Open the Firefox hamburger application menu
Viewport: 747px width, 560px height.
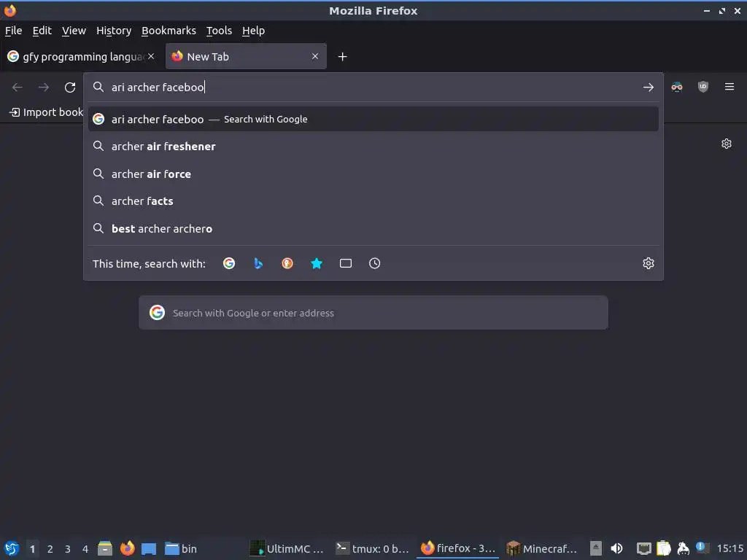729,87
